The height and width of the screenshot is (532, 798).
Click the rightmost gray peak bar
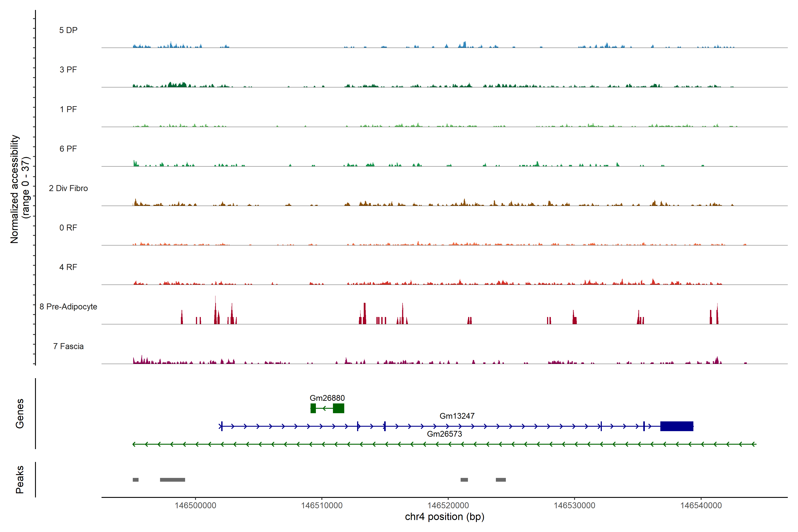(x=501, y=480)
